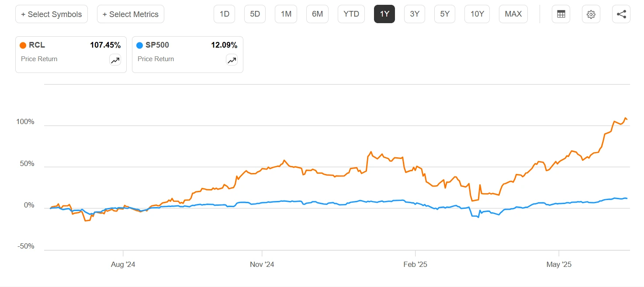Show the 3Y price history
This screenshot has height=287, width=644.
(415, 14)
